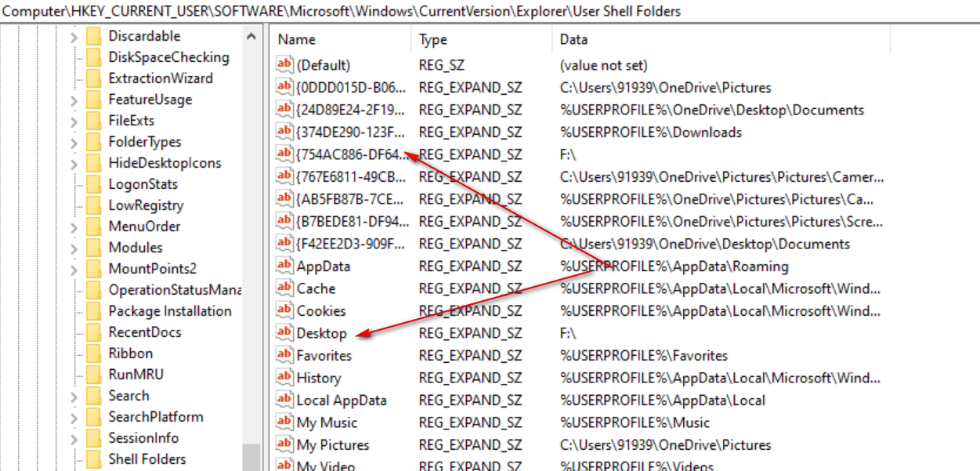Click the ab icon beside the (Default) value
The height and width of the screenshot is (471, 980).
284,65
